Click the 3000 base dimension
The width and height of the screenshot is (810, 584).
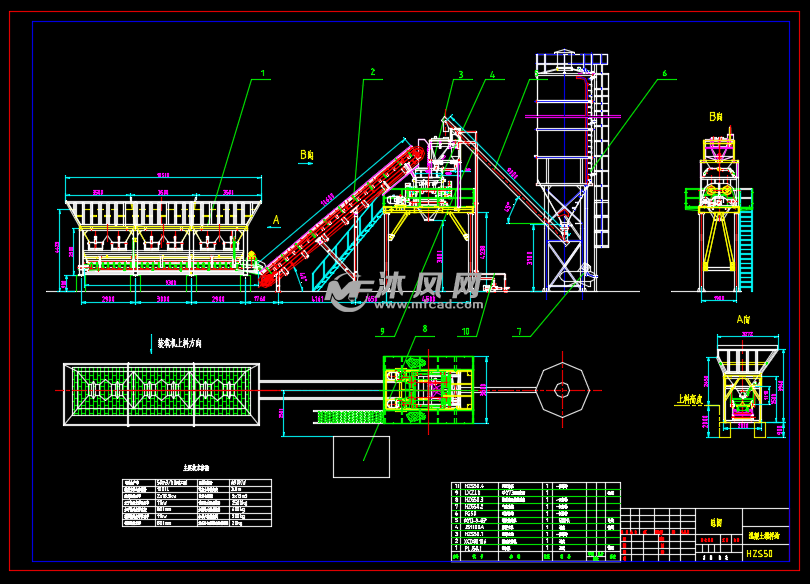[x=163, y=299]
